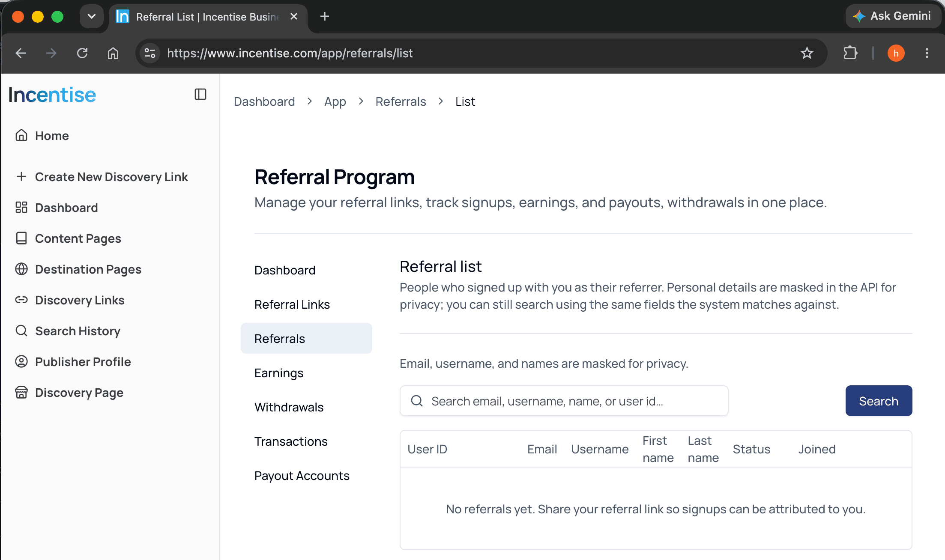Collapse the sidebar panel icon
The image size is (945, 560).
[x=200, y=94]
